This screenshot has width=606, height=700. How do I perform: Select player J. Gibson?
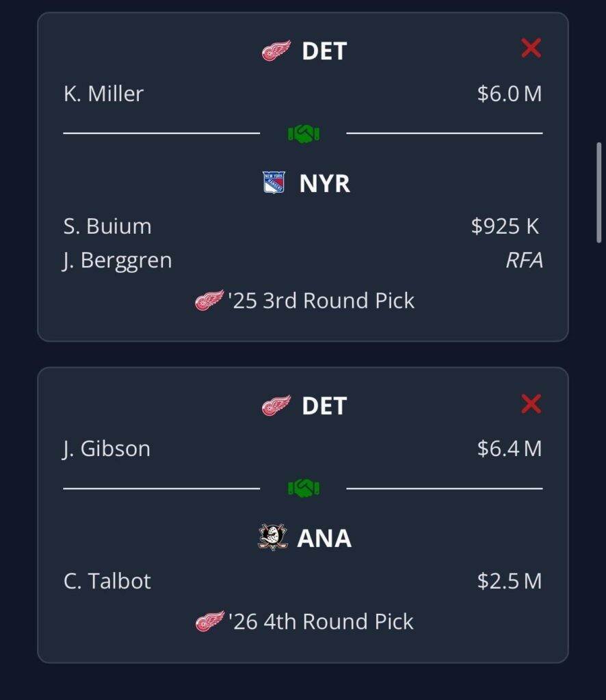click(106, 448)
